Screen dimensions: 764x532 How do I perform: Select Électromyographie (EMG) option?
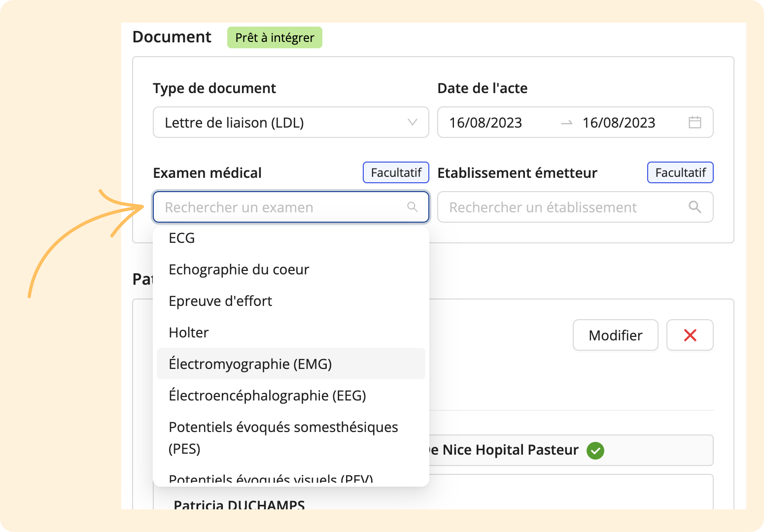coord(291,364)
